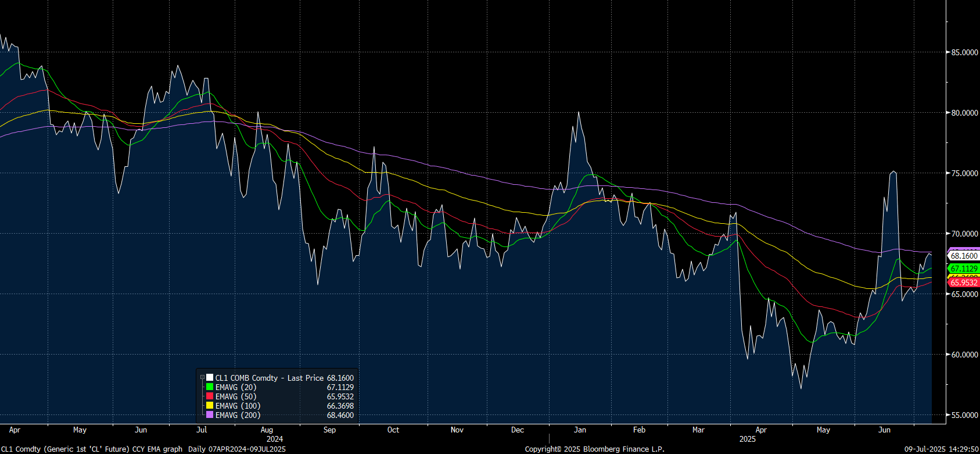This screenshot has height=454, width=980.
Task: Click the 65.9532 value in the legend
Action: coord(340,396)
